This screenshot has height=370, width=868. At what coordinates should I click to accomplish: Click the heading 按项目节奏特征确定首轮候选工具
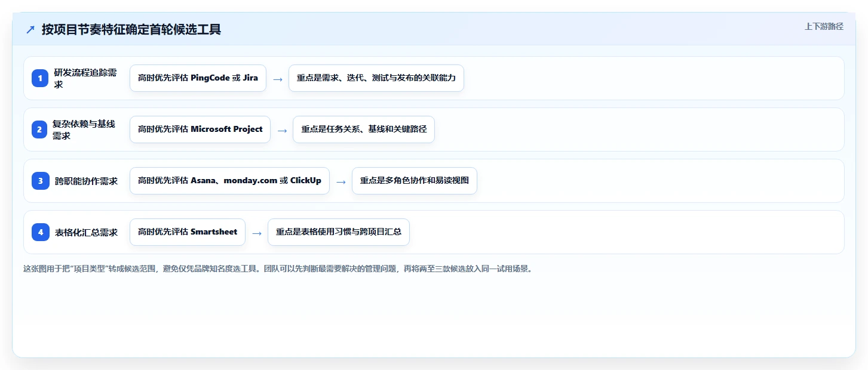[131, 29]
